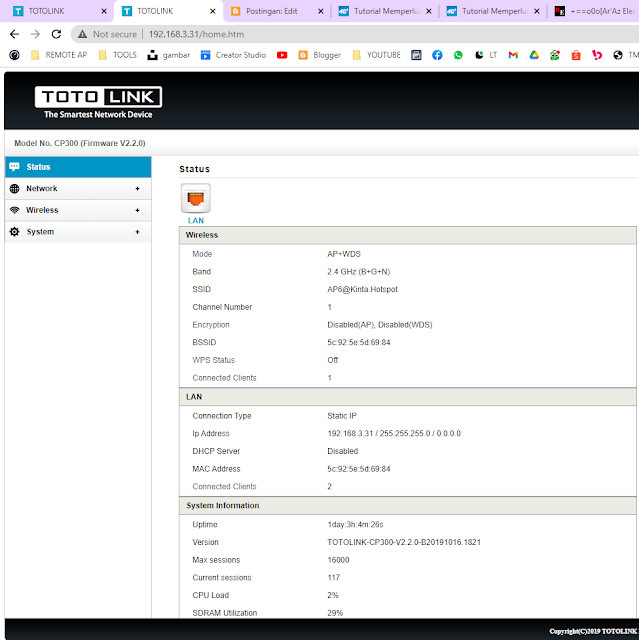Open the red Bukalapak-style bookmark icon
Image resolution: width=639 pixels, height=640 pixels.
(597, 55)
